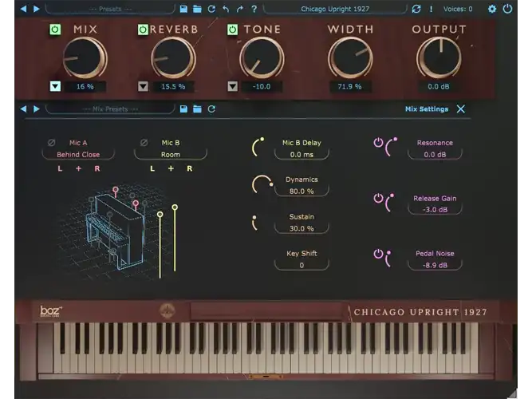Click the exclamation mark panic icon
Viewport: 532px width, 399px height.
click(432, 9)
